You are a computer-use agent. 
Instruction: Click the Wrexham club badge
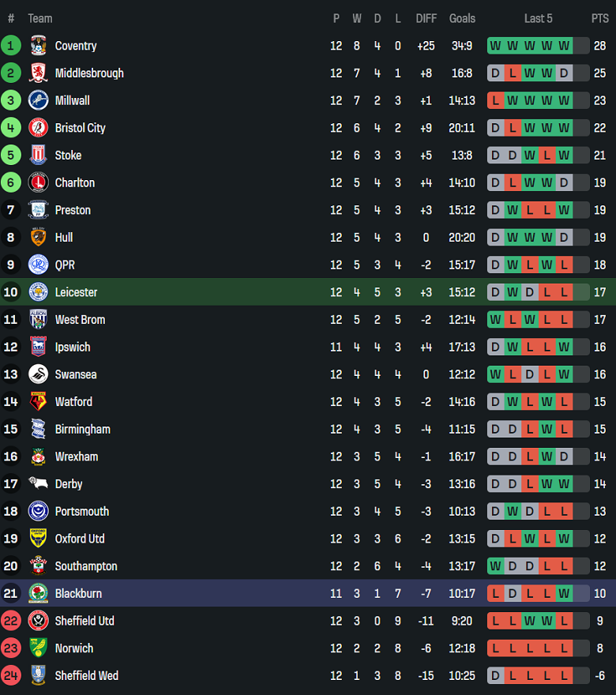coord(38,456)
